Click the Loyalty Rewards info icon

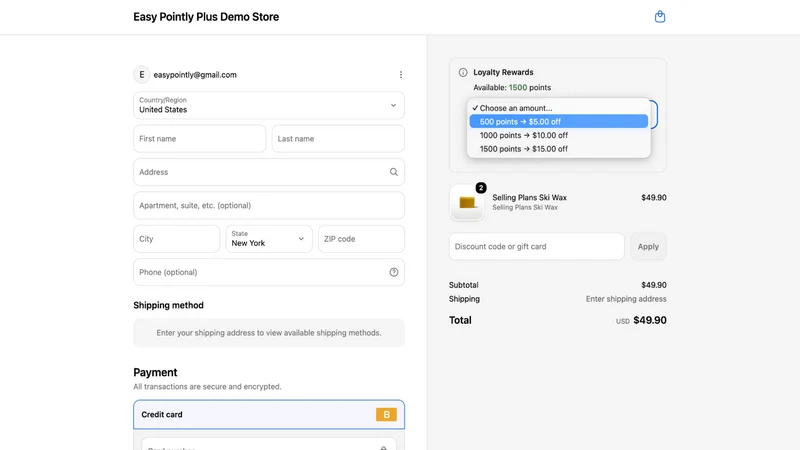[463, 72]
